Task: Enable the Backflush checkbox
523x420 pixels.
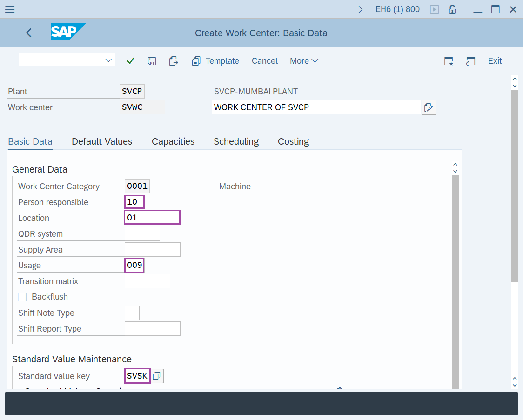Action: (x=22, y=297)
